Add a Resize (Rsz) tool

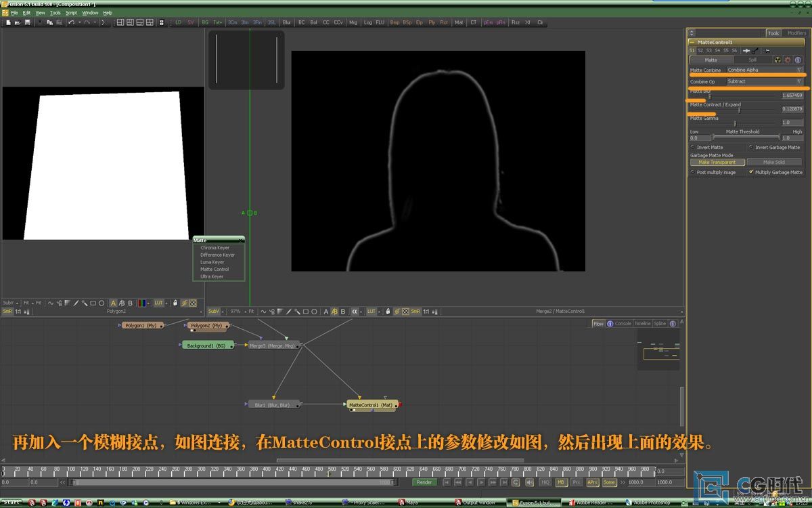click(516, 22)
